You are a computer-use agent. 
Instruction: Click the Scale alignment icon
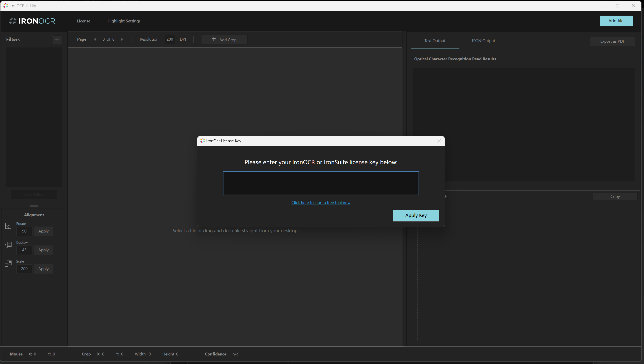coord(8,263)
